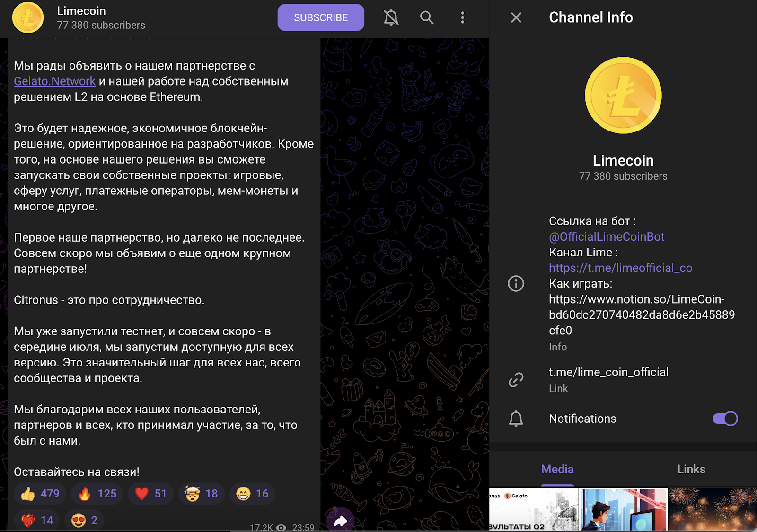Toggle the Notifications switch
The image size is (757, 532).
click(725, 419)
